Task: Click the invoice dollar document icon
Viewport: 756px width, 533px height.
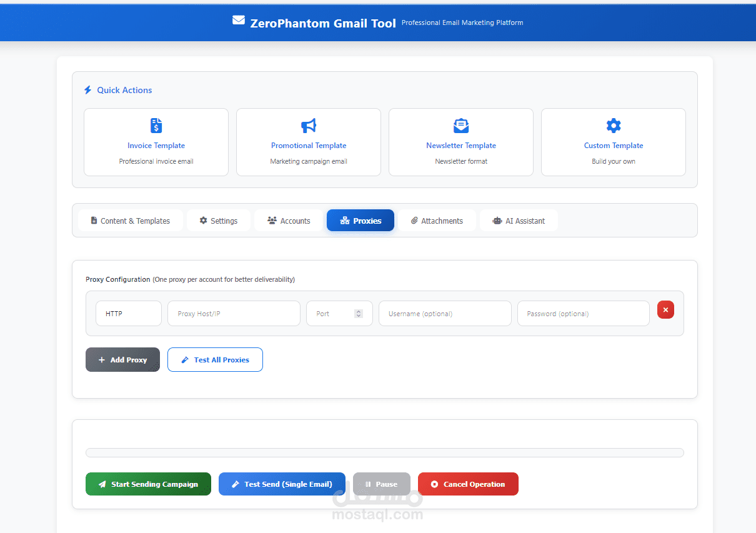Action: (156, 126)
